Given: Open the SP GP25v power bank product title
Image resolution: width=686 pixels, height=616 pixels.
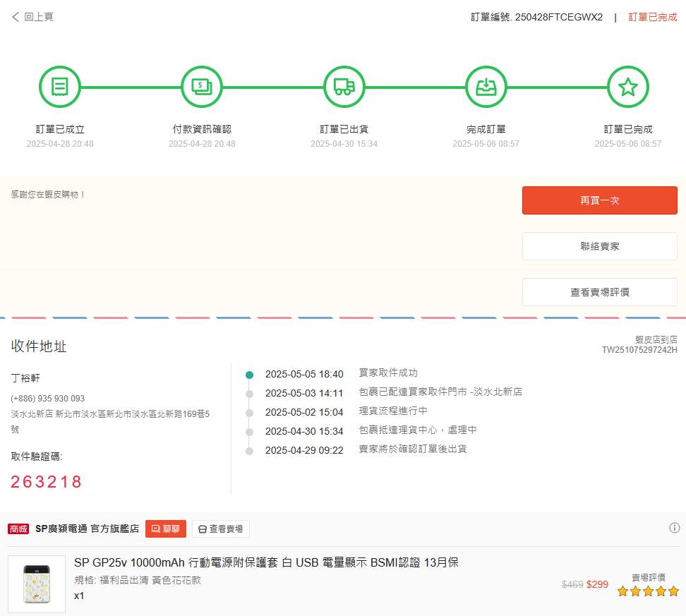Looking at the screenshot, I should point(266,562).
